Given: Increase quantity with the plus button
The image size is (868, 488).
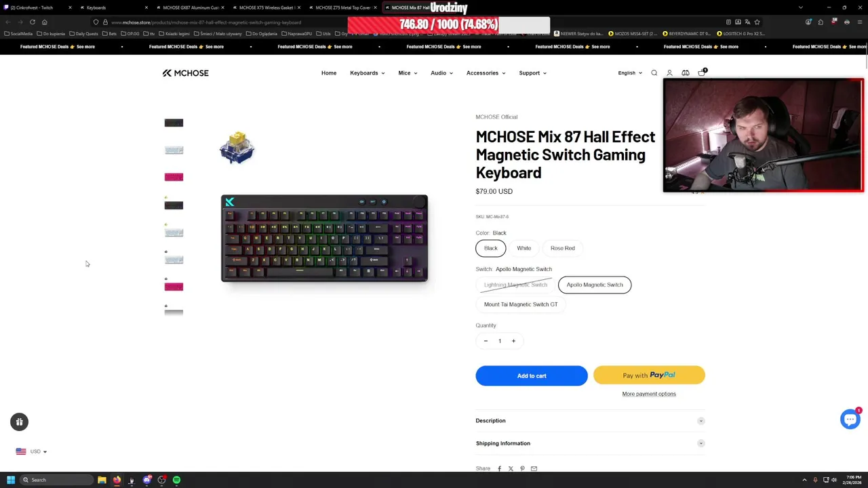Looking at the screenshot, I should [x=513, y=341].
